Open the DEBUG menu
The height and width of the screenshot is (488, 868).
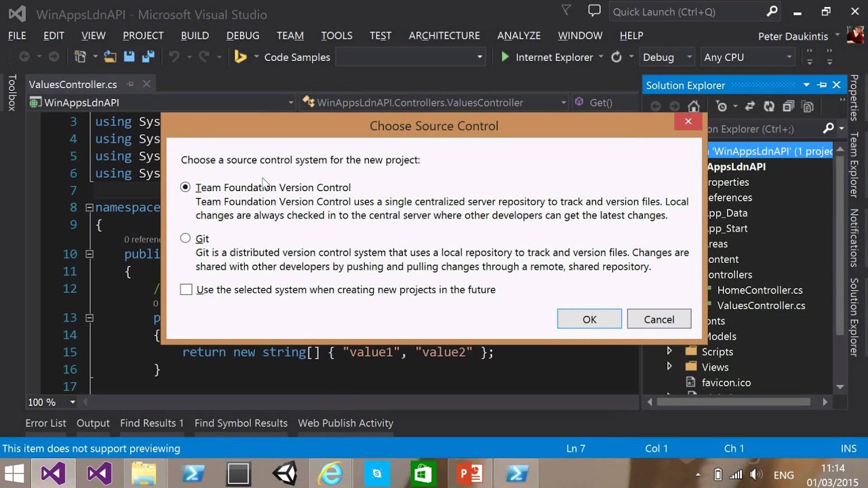243,35
